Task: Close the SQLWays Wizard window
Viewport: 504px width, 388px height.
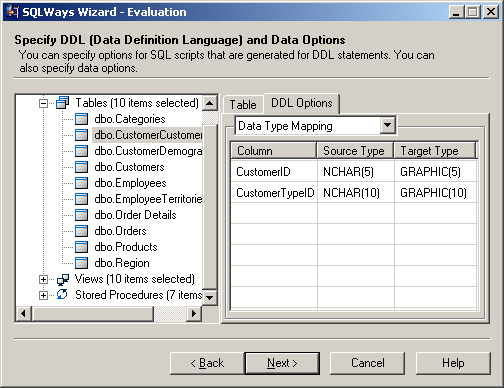Action: tap(491, 12)
